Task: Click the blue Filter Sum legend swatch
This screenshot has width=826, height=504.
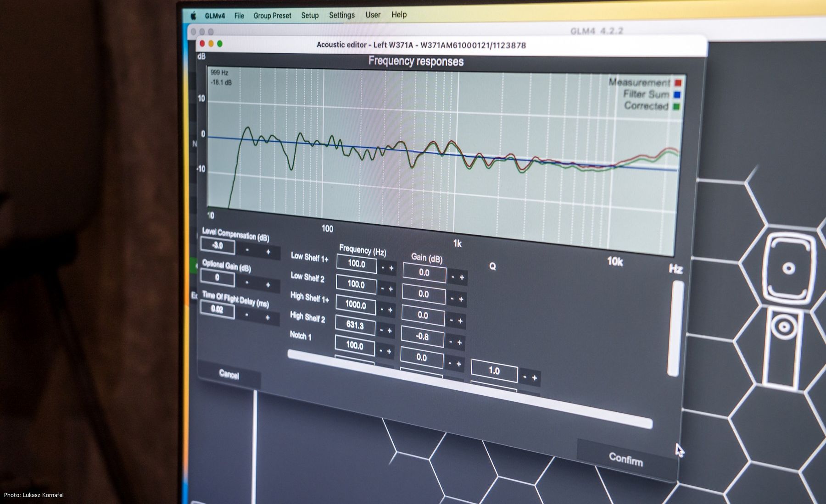Action: (x=677, y=95)
